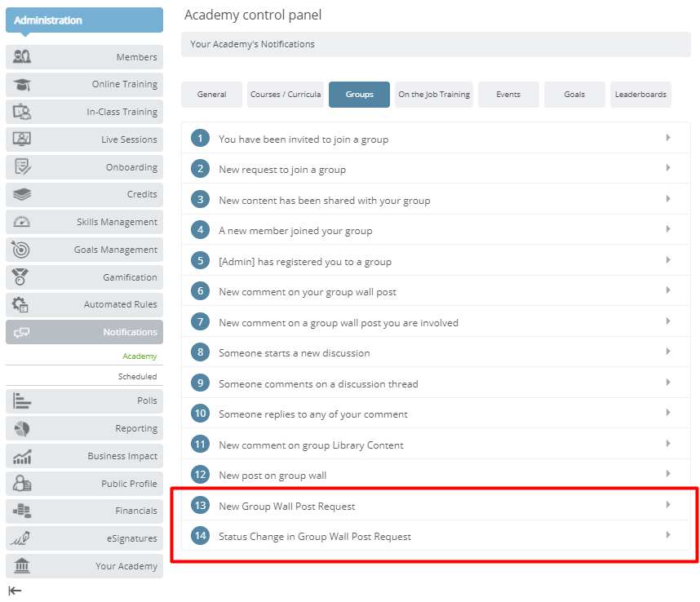
Task: Expand 'You have been invited to join a group' arrow
Action: pos(668,137)
